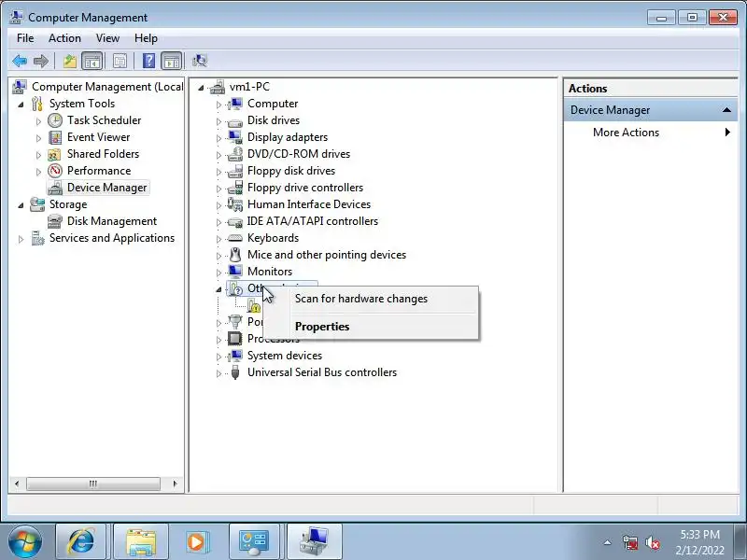Click the vm1-PC computer root icon

point(218,87)
